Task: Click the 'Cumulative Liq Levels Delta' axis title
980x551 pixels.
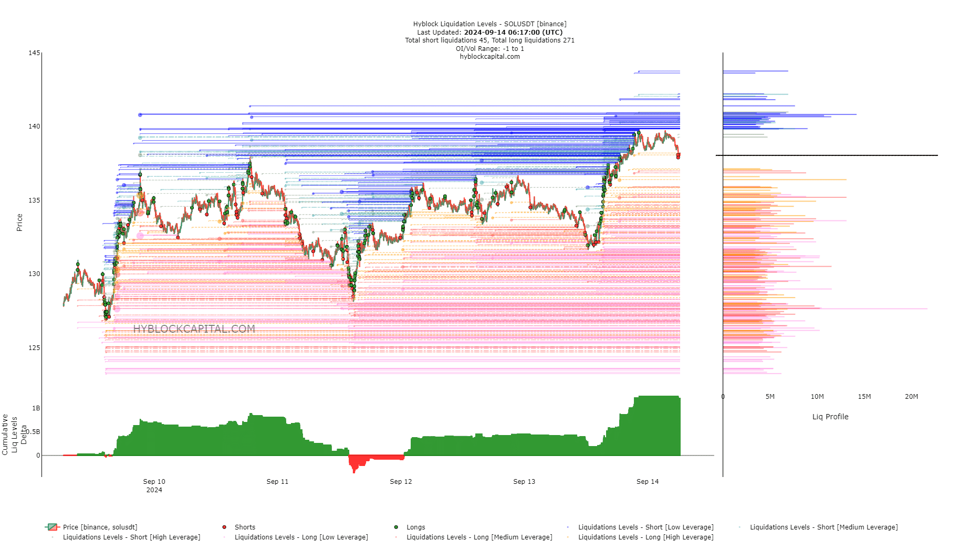Action: pos(14,435)
